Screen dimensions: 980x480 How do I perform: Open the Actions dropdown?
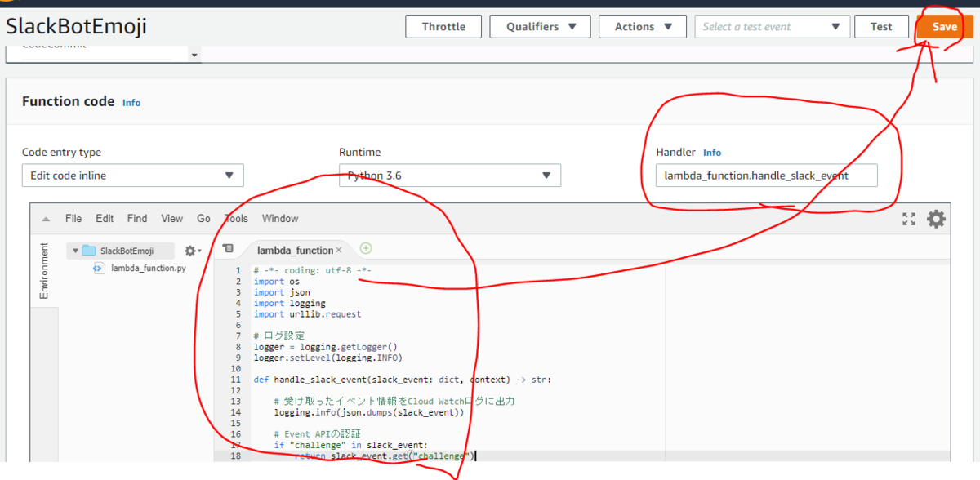643,26
